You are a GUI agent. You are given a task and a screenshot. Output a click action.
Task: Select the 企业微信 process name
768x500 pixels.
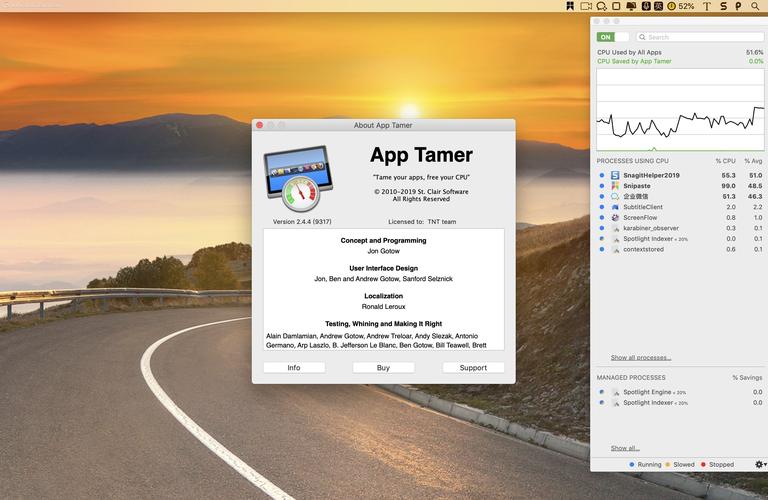(x=635, y=196)
